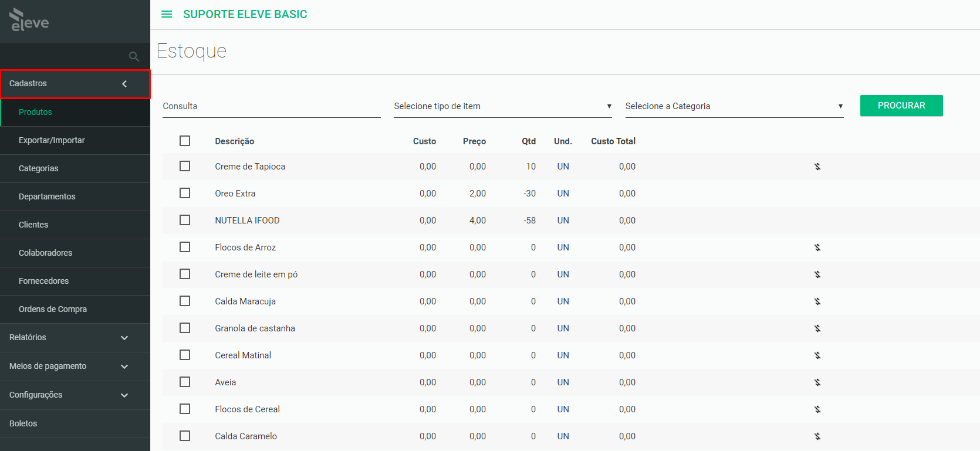Expand the Meios de pagamento section
This screenshot has height=451, width=980.
click(75, 367)
